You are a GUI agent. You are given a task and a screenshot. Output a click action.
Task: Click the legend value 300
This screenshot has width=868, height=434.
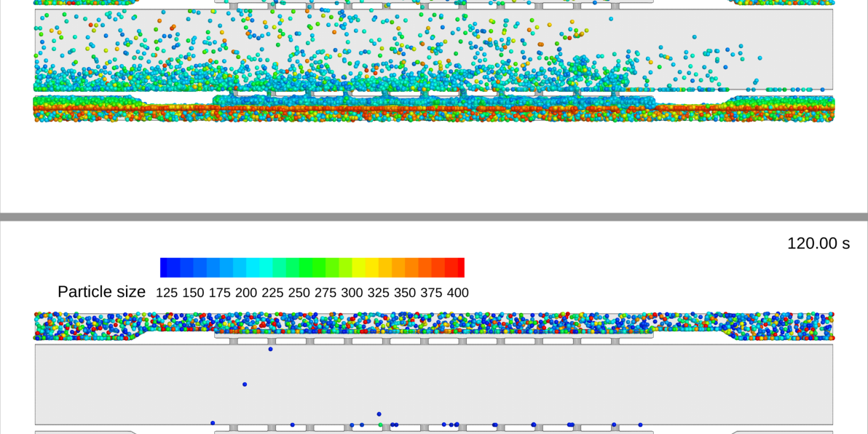352,293
